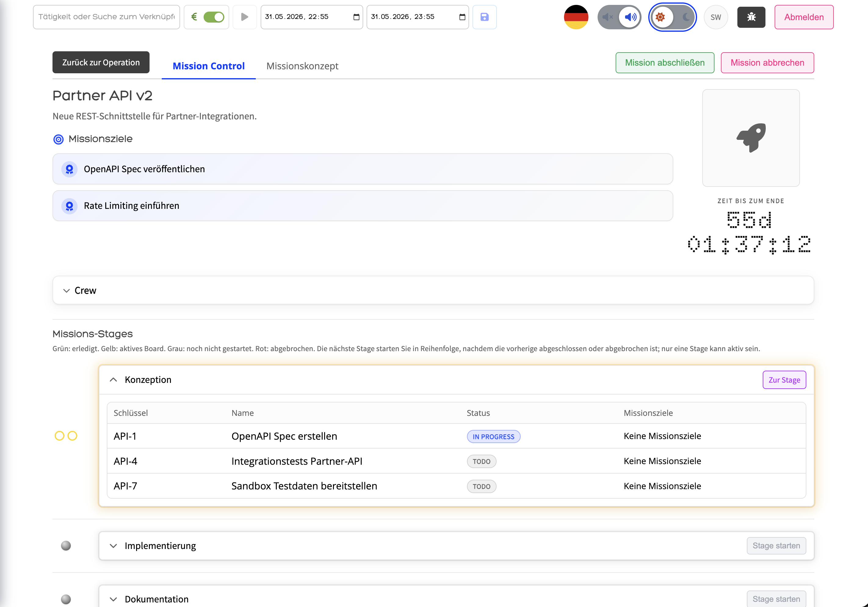This screenshot has height=607, width=868.
Task: Click the yellow status circles next to Konzeption
Action: coord(66,436)
